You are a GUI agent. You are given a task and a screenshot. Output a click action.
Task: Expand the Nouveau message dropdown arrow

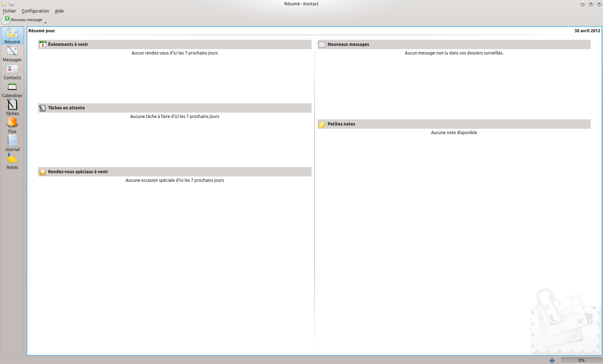coord(45,23)
